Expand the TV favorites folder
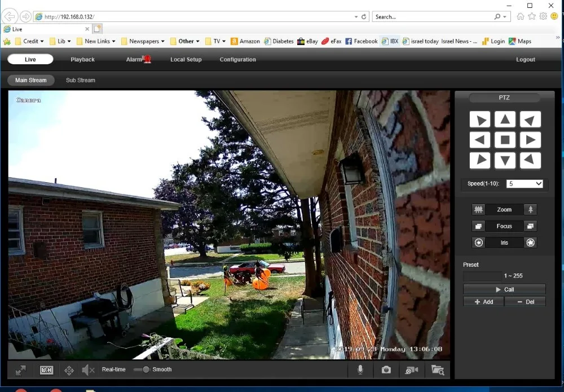Viewport: 564px width, 392px height. (215, 41)
